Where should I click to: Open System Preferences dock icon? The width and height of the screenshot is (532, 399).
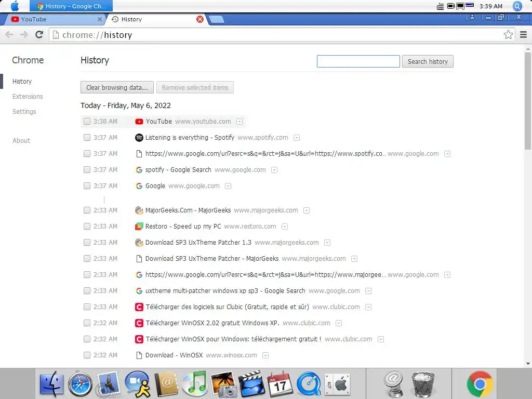pyautogui.click(x=337, y=384)
